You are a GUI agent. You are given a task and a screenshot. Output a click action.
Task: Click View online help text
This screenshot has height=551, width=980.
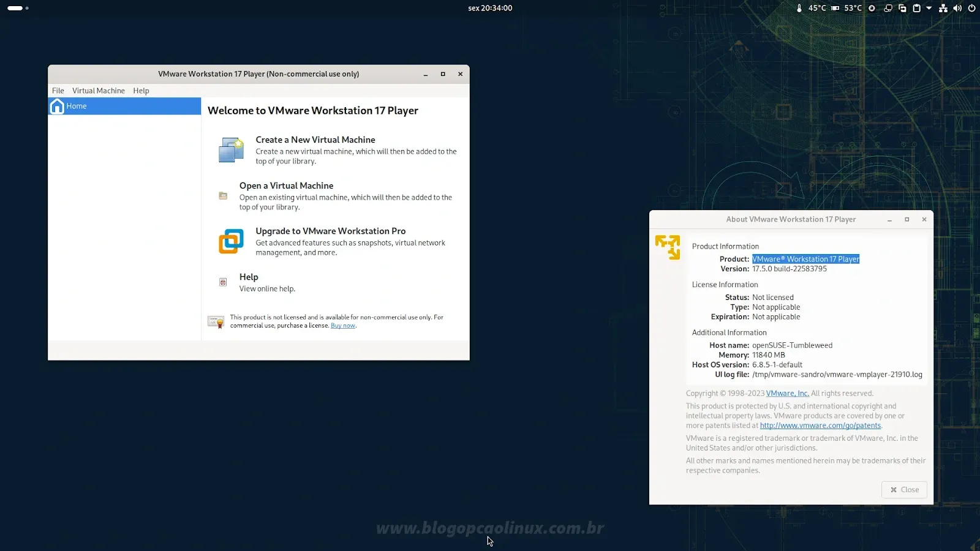267,289
